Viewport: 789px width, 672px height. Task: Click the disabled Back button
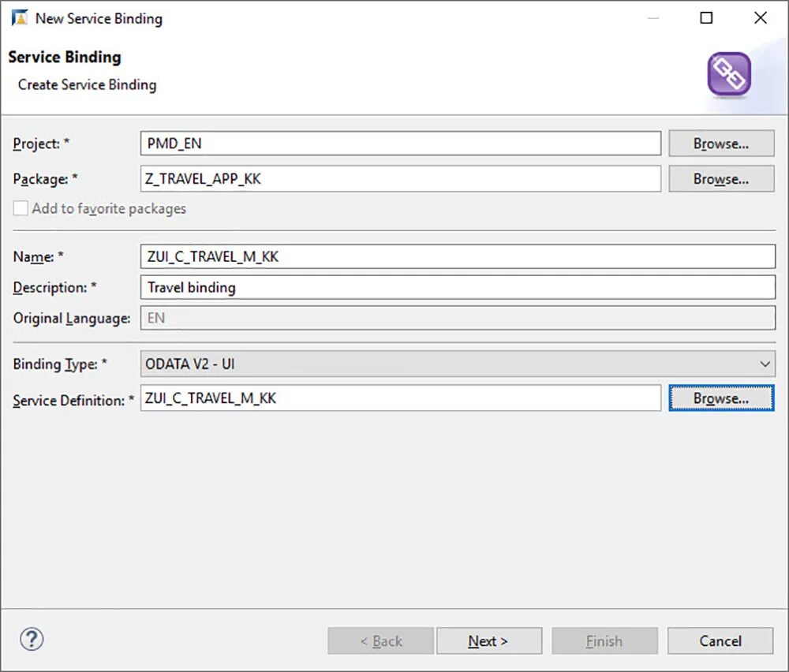[380, 640]
